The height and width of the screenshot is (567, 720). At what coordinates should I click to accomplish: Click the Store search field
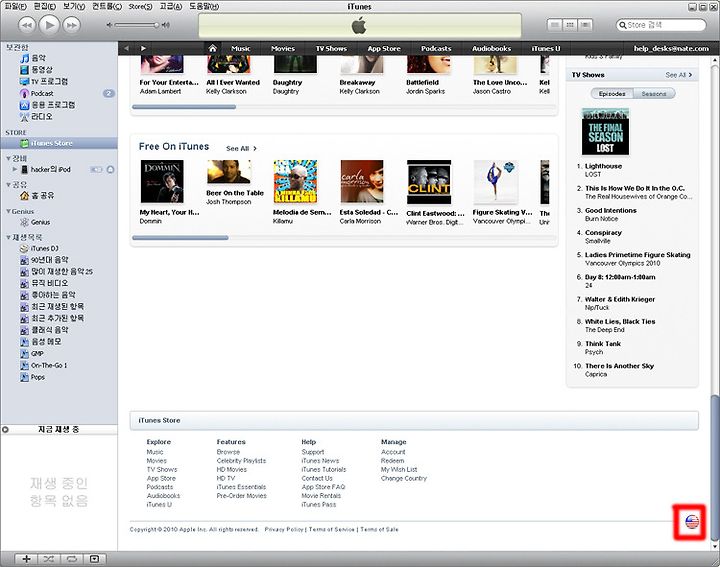coord(661,25)
